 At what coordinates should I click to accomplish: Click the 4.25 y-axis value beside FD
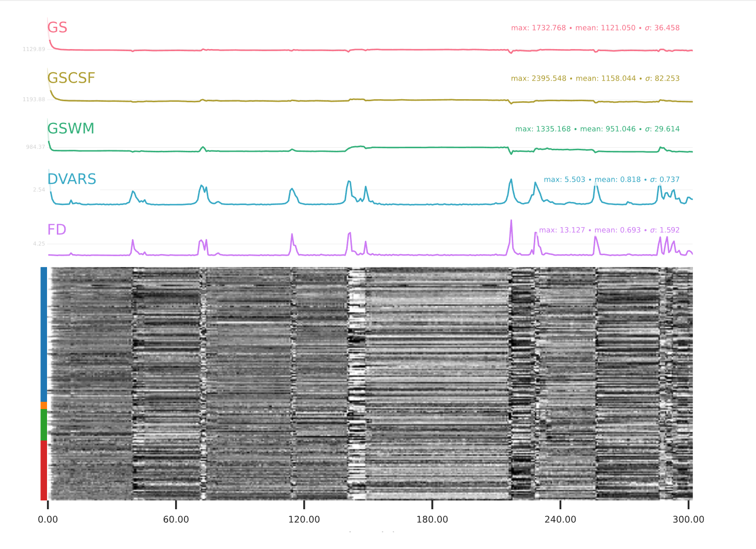tap(39, 244)
